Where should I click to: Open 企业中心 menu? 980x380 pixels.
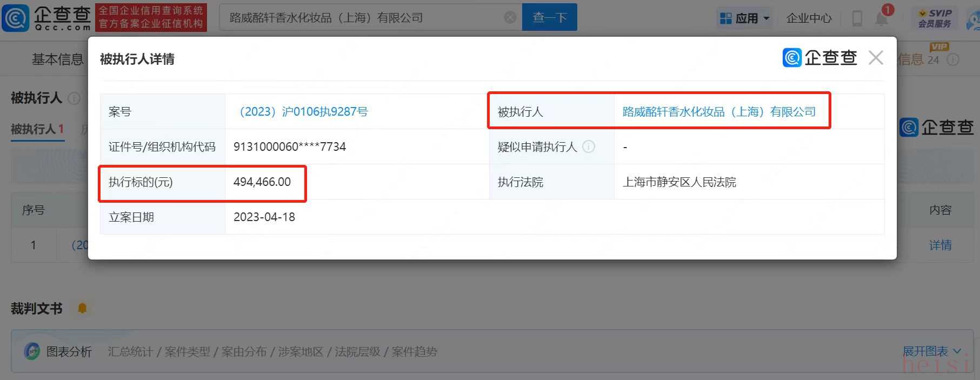point(809,18)
